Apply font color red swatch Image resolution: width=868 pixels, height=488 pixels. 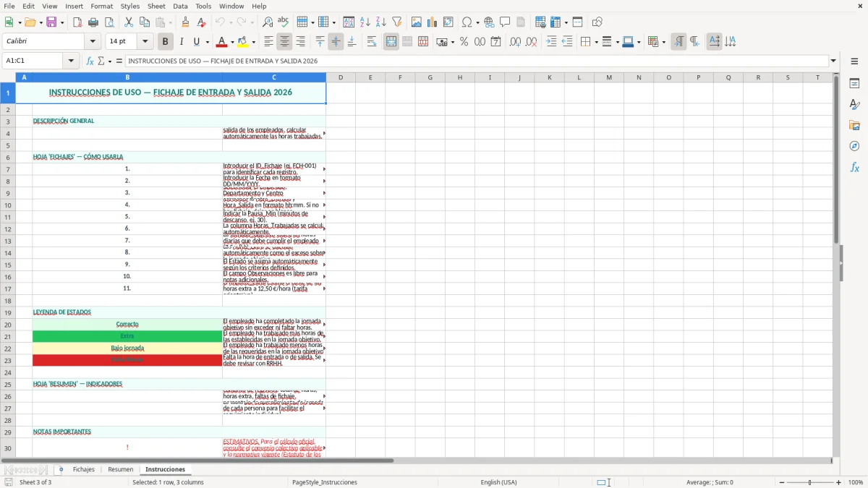[x=222, y=42]
